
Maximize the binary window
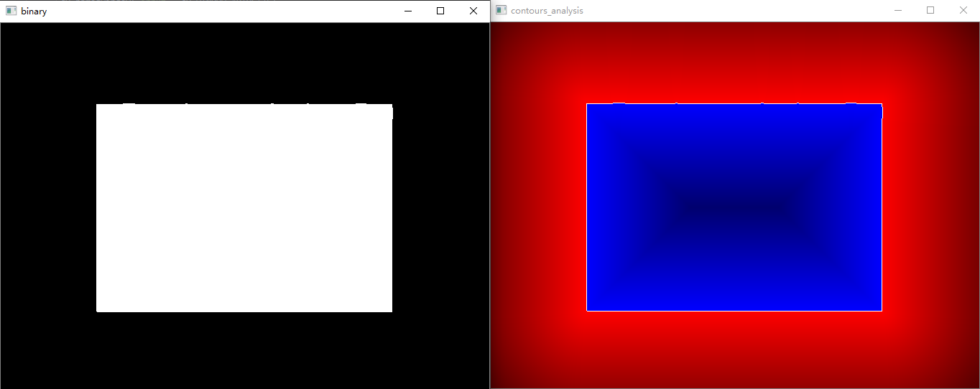[x=440, y=11]
